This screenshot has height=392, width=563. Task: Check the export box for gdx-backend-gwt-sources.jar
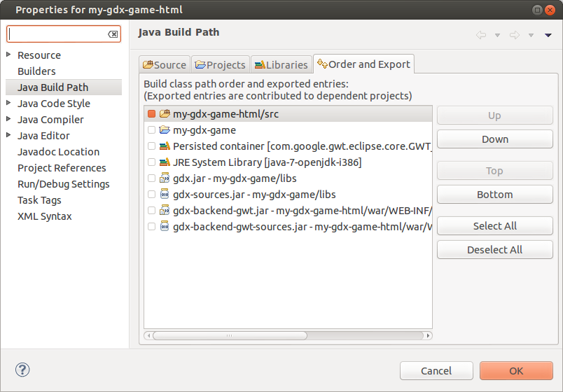151,227
